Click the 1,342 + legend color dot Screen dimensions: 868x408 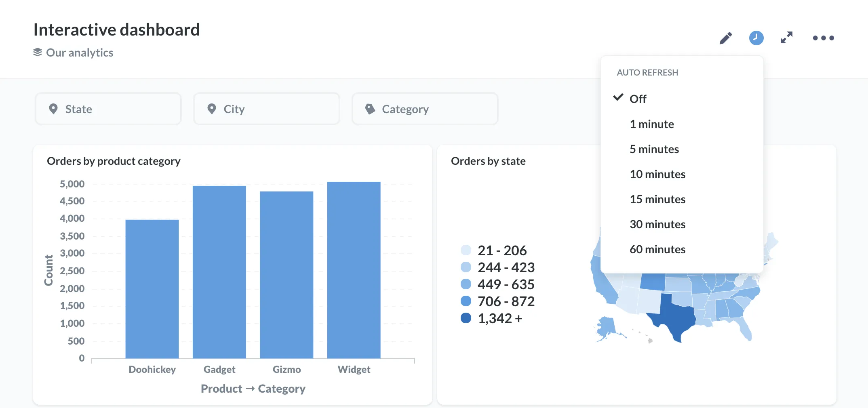coord(466,318)
